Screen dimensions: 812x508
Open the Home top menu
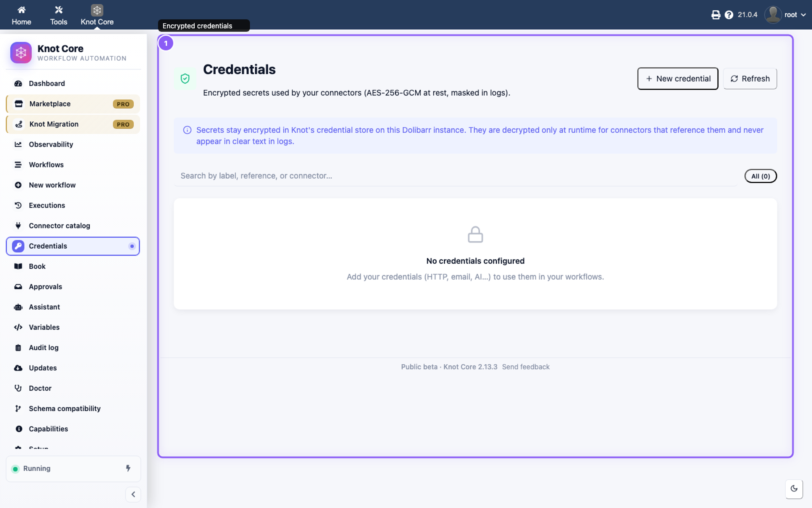[x=21, y=16]
